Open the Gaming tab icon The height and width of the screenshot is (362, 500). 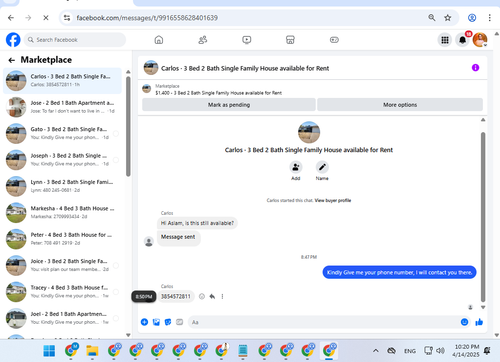(x=334, y=40)
